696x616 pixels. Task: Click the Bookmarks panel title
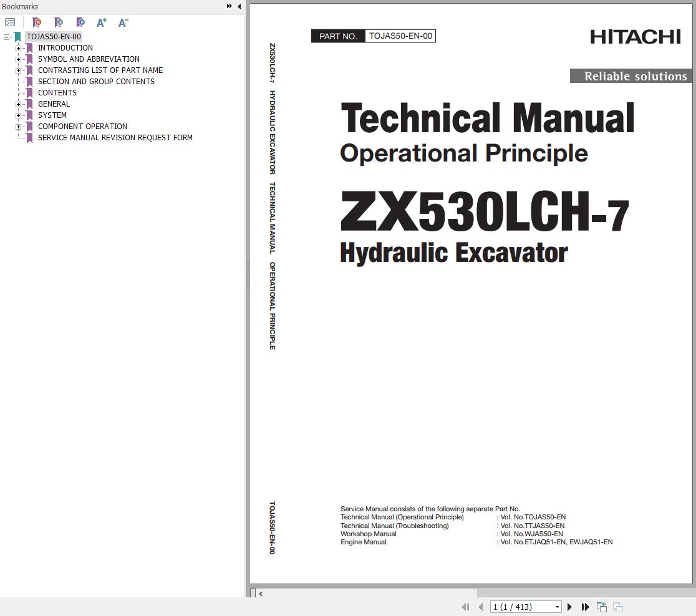(x=20, y=7)
